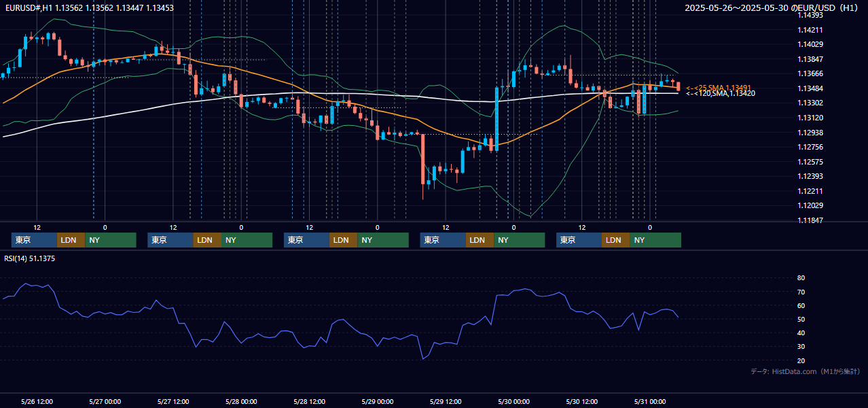Click the 5/29 00:00 date axis label
868x408 pixels.
click(x=378, y=401)
